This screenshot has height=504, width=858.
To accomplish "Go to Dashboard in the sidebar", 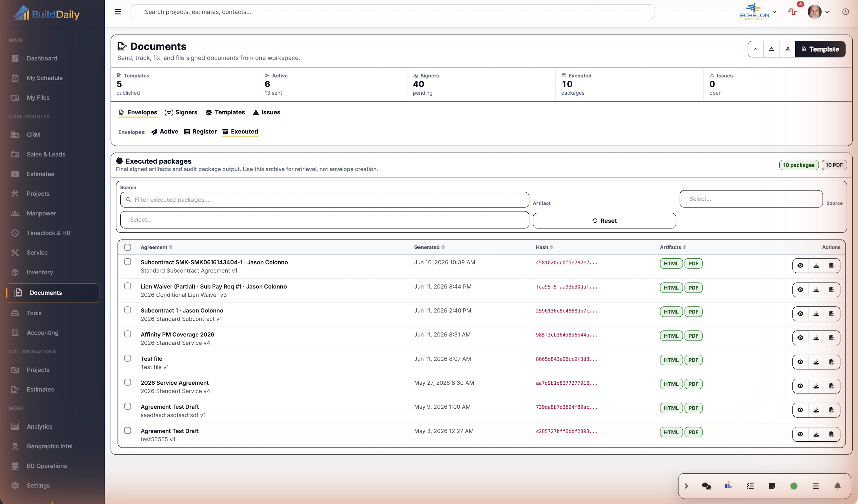I will tap(42, 58).
